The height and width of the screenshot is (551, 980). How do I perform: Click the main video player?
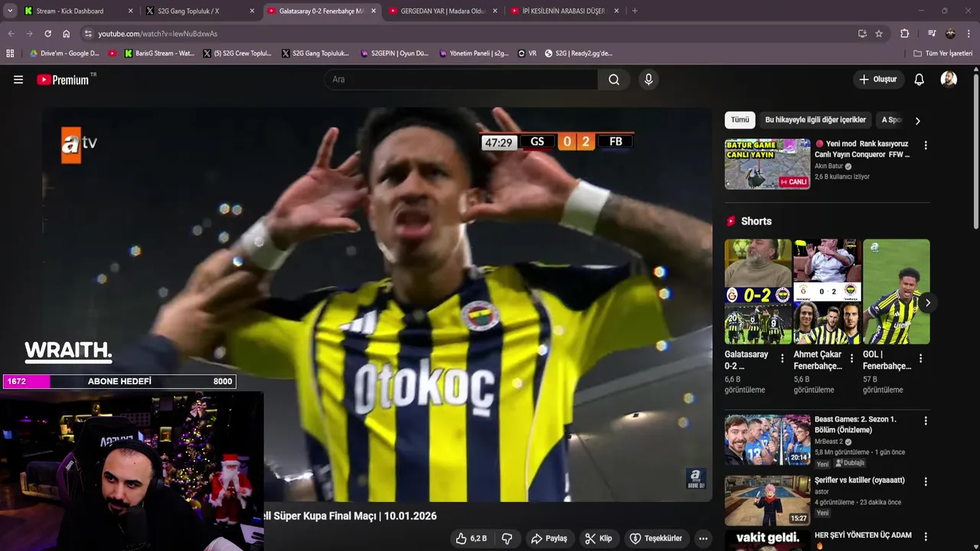[x=377, y=305]
